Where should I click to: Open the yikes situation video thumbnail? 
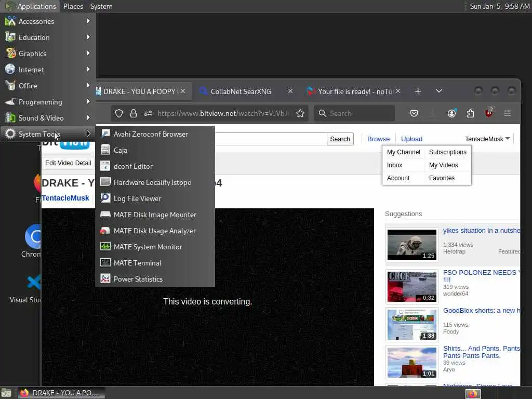pyautogui.click(x=412, y=244)
